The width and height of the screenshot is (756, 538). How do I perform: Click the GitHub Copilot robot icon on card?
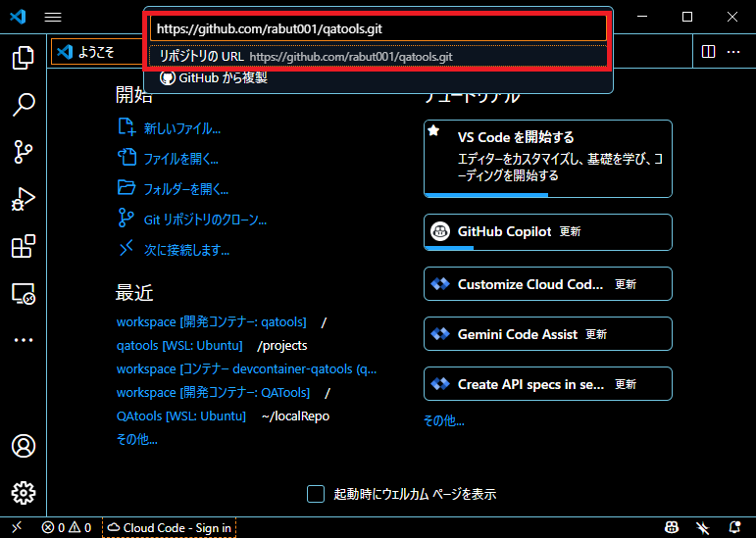[x=439, y=231]
